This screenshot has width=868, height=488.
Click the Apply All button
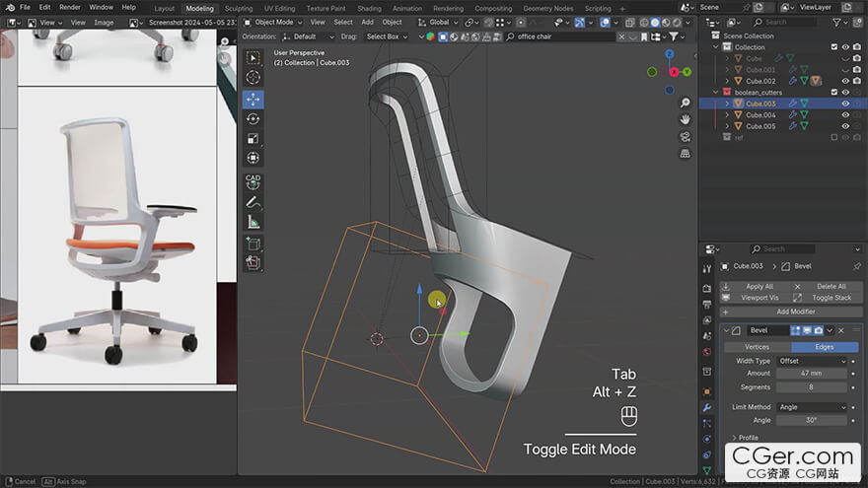(x=759, y=286)
